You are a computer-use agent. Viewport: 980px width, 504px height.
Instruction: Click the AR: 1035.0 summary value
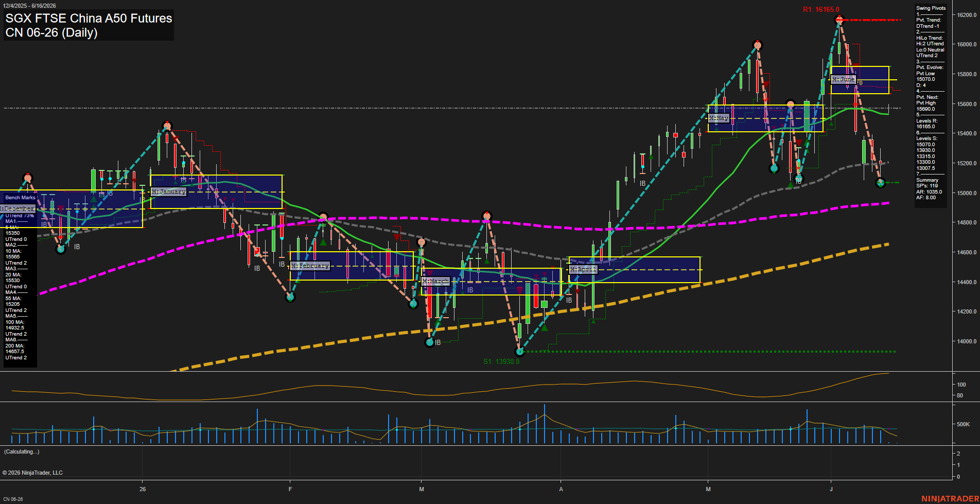pos(929,192)
